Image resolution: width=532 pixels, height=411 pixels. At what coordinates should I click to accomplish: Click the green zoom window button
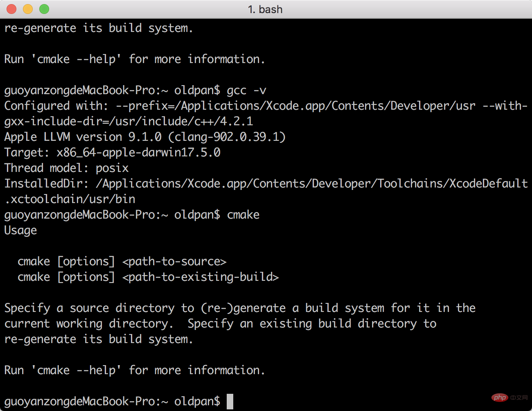44,9
